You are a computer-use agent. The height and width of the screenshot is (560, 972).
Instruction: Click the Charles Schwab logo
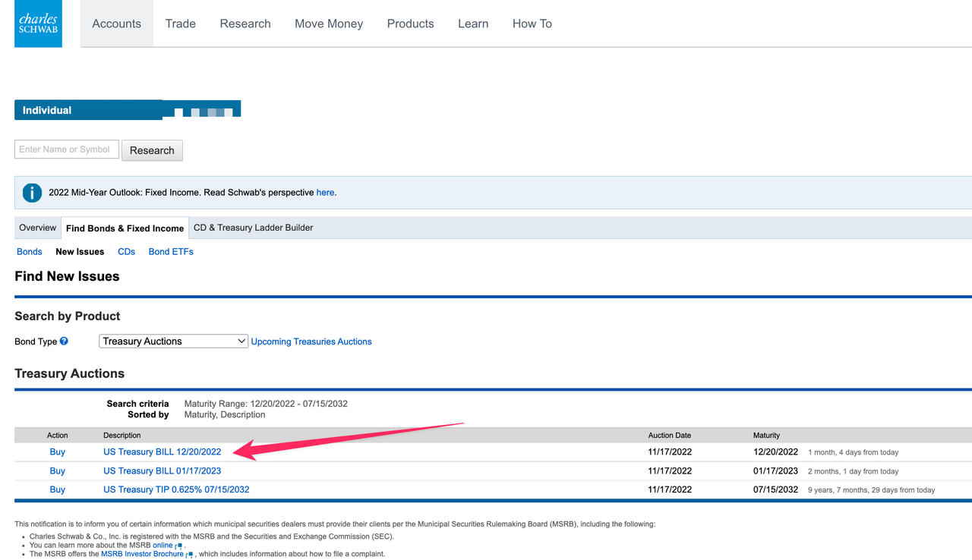tap(38, 24)
